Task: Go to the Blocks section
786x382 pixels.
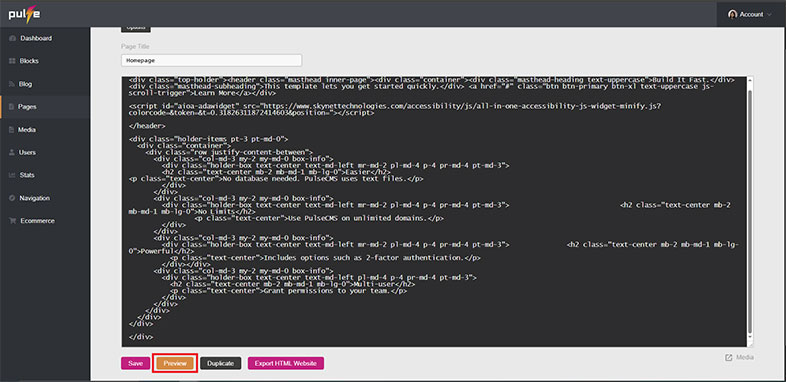Action: (29, 61)
